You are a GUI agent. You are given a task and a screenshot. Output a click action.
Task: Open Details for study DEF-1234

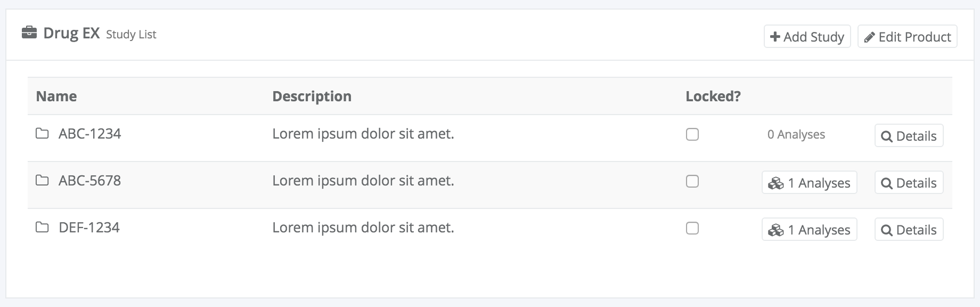tap(909, 229)
